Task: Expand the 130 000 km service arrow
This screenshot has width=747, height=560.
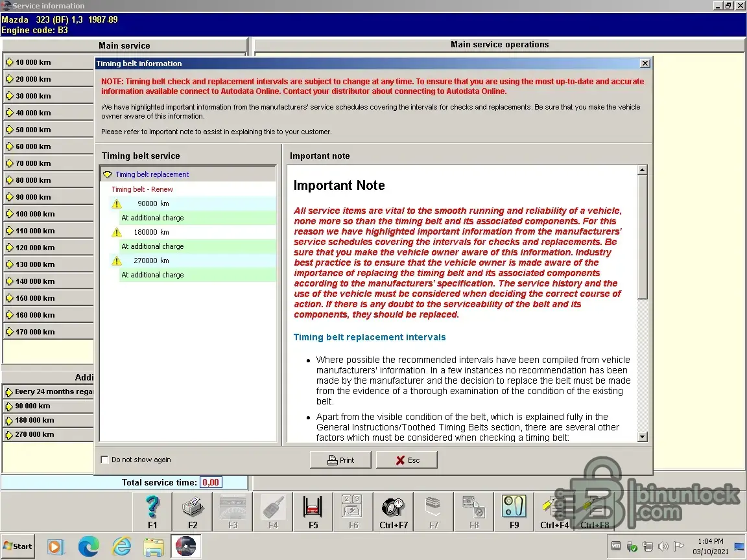Action: 10,264
